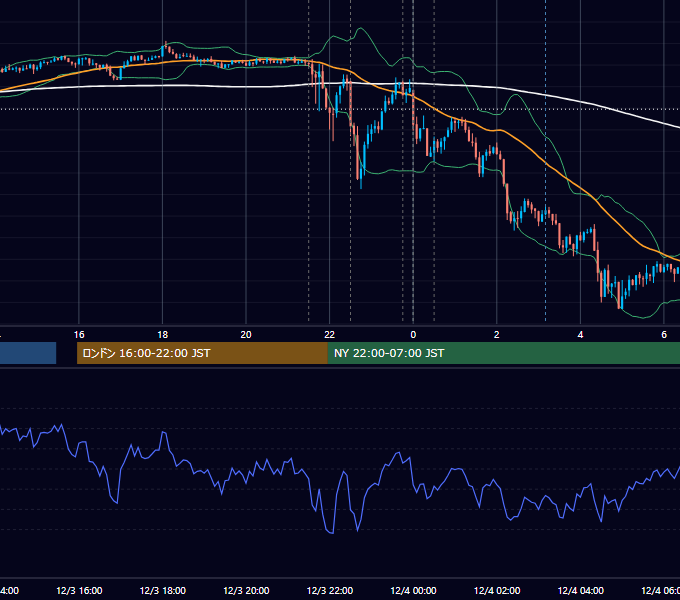Screen dimensions: 680x600
Task: Click the ロンドン 16:00-22:00 JST session bar
Action: click(202, 353)
